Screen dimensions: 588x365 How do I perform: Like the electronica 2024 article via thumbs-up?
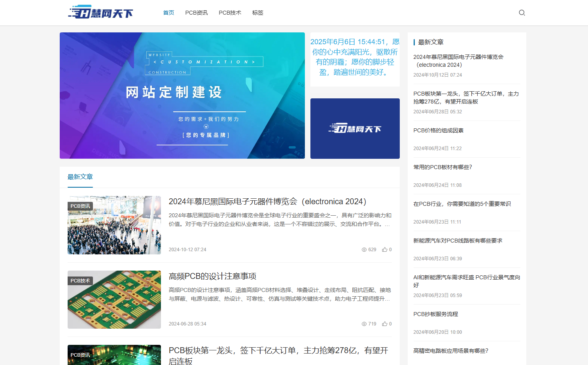click(384, 250)
